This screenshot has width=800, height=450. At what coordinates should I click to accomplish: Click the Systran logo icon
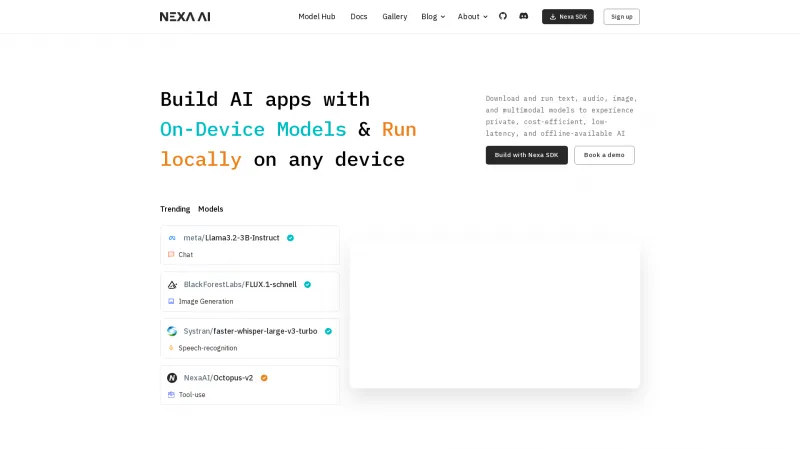tap(172, 331)
